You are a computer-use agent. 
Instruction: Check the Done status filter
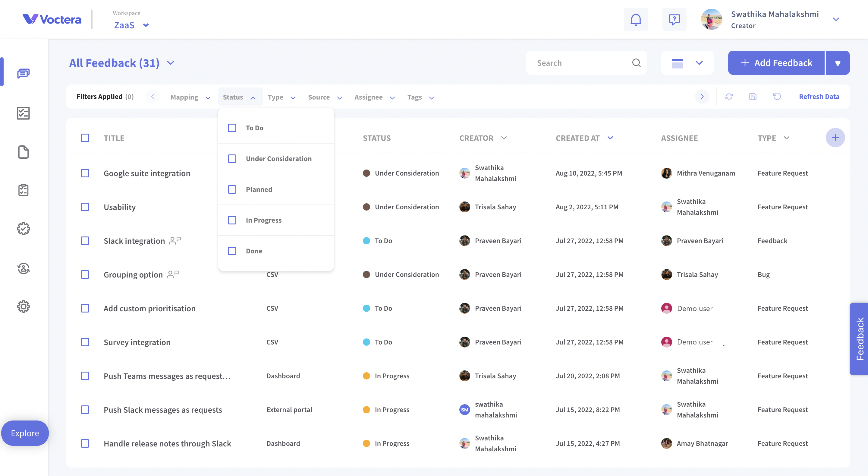(x=232, y=251)
